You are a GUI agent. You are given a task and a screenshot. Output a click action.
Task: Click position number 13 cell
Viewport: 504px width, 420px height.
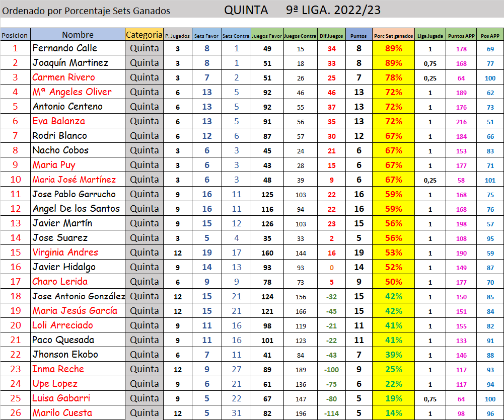click(x=15, y=223)
